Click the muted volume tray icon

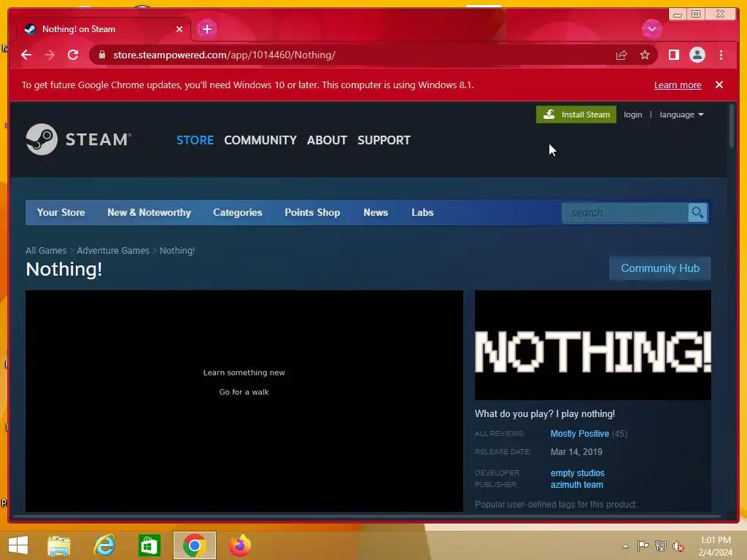click(678, 545)
